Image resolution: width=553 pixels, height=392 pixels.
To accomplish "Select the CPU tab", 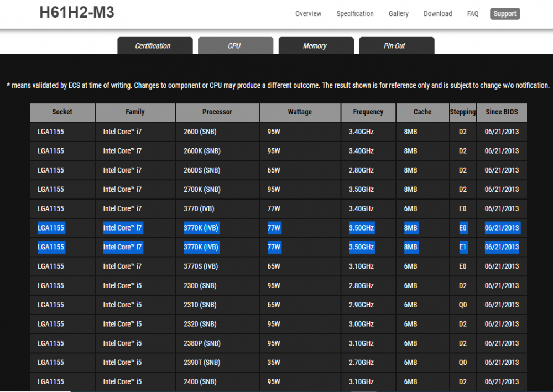I will coord(235,46).
